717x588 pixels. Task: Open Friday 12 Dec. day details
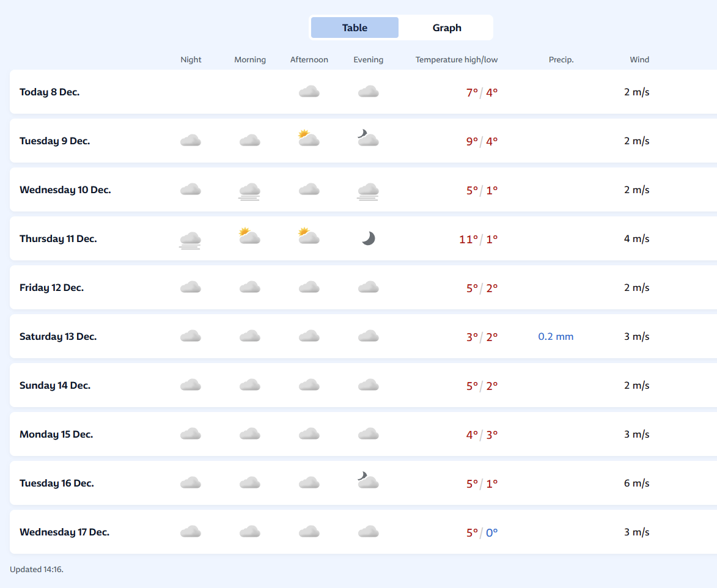pyautogui.click(x=363, y=288)
